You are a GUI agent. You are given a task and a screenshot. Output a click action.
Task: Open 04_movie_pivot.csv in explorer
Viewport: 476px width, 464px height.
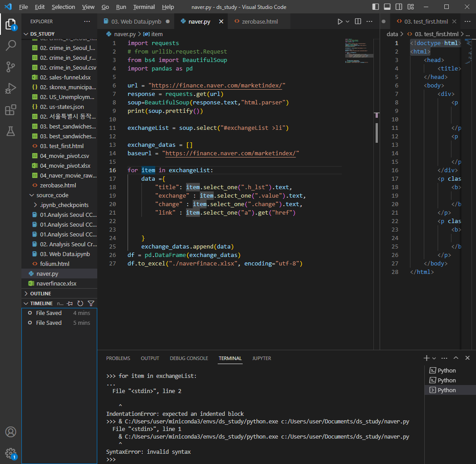[x=59, y=156]
